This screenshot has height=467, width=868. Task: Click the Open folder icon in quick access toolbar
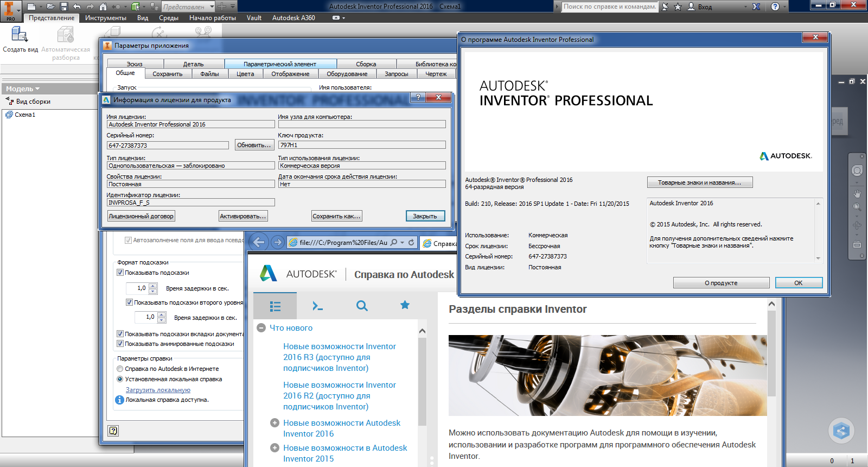[x=50, y=7]
